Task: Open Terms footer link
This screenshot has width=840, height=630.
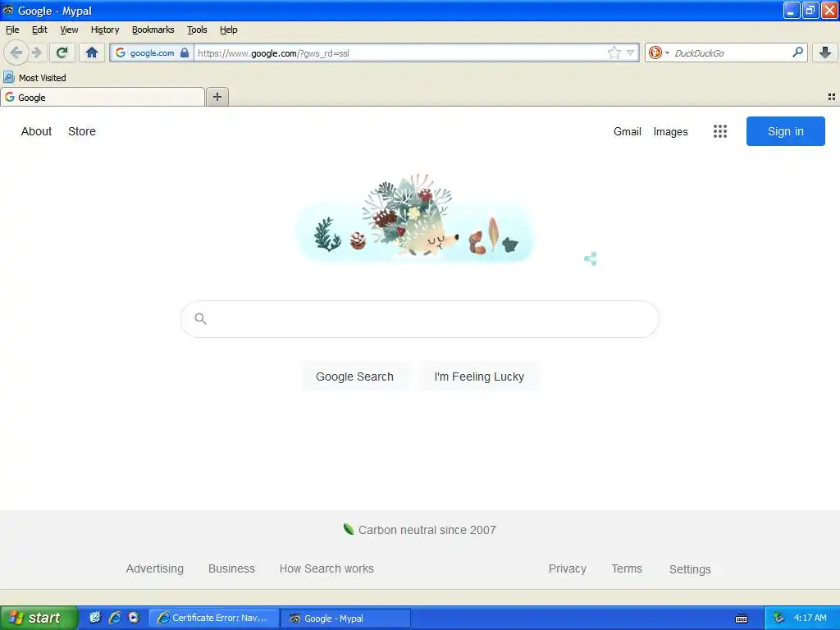Action: [627, 568]
